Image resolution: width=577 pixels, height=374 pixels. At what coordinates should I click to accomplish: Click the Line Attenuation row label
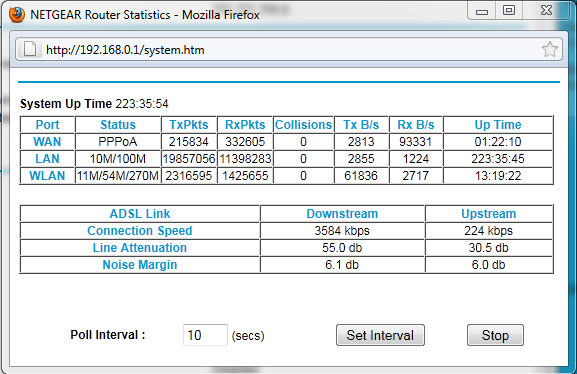pyautogui.click(x=140, y=248)
